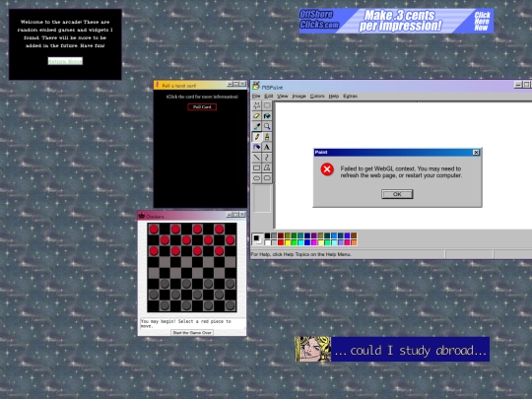Image resolution: width=532 pixels, height=399 pixels.
Task: Close the Paint error dialog with X
Action: 476,153
